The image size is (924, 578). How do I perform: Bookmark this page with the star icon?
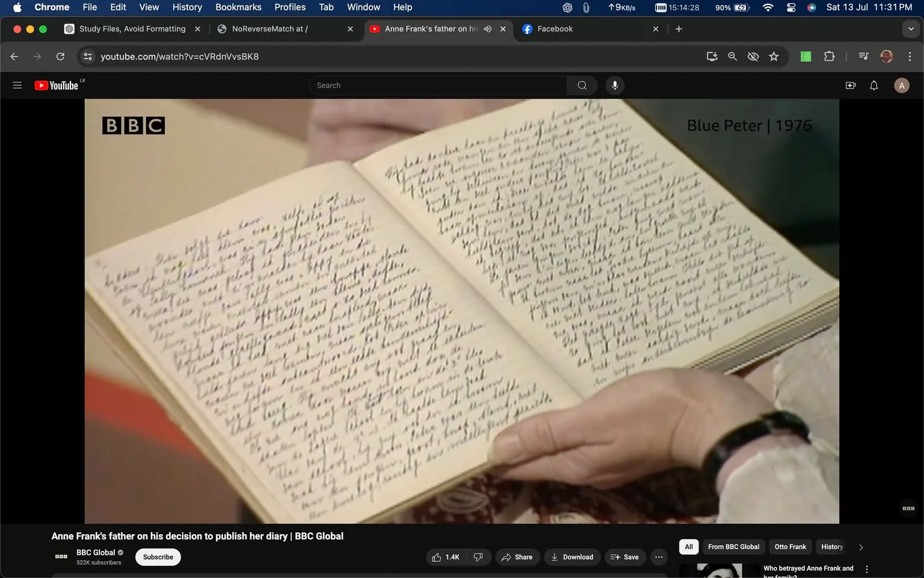[x=774, y=56]
